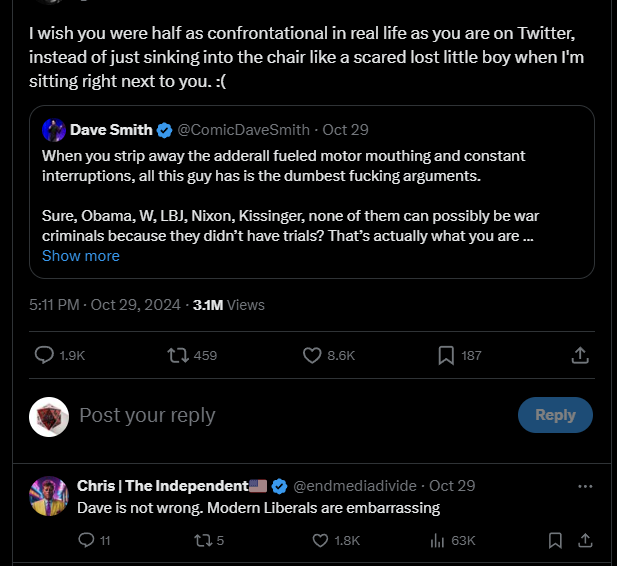Click the blue Reply button
The image size is (617, 566).
[x=555, y=415]
